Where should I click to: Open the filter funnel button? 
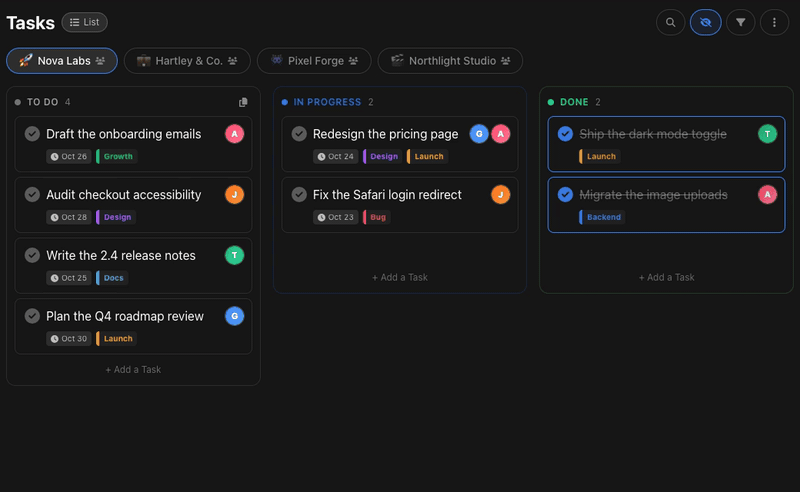[x=740, y=22]
